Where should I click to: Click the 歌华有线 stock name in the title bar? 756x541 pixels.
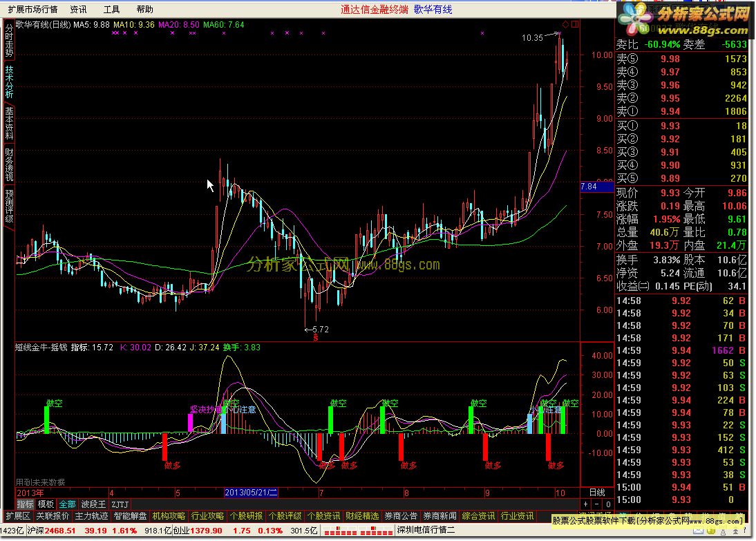(x=433, y=9)
